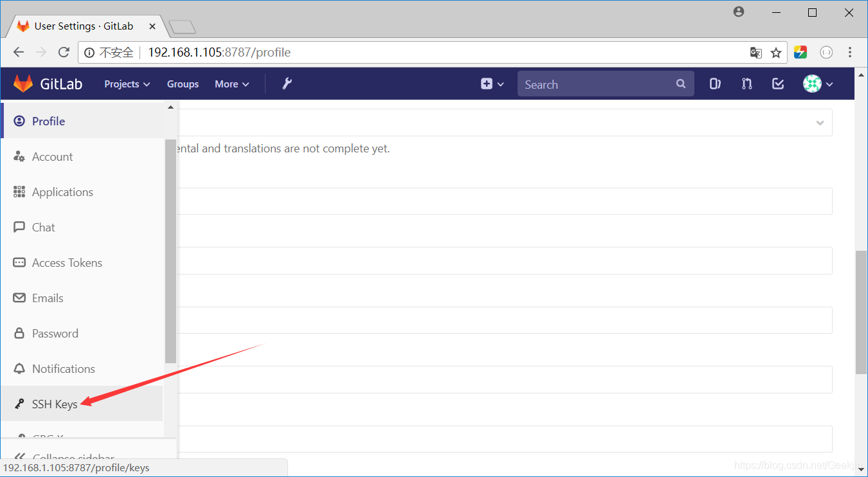The image size is (868, 477).
Task: Click the Password lock icon
Action: [19, 333]
